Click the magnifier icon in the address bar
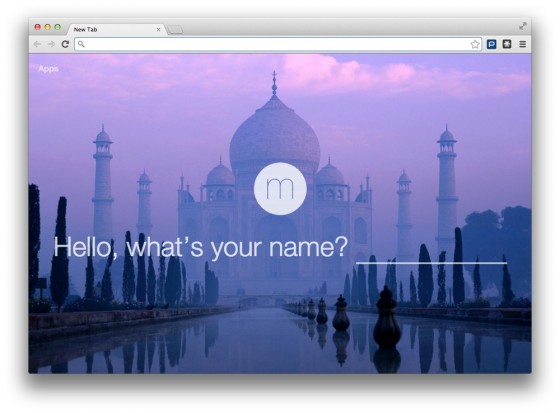560x413 pixels. (81, 44)
